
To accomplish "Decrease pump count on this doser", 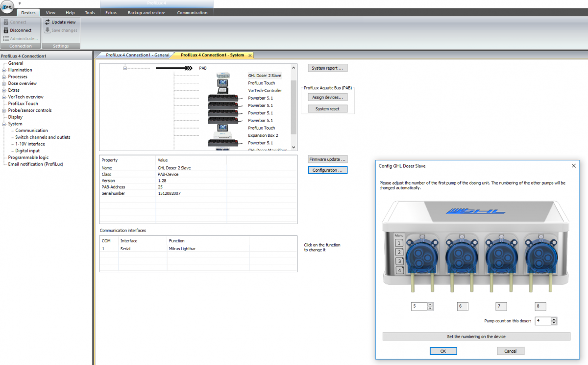I will pyautogui.click(x=554, y=323).
